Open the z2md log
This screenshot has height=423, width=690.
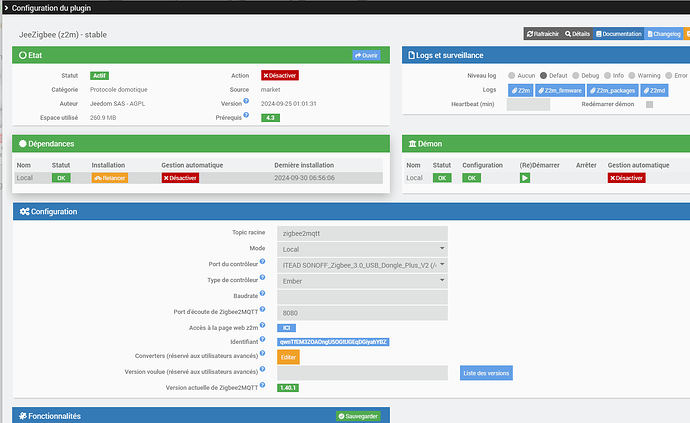pyautogui.click(x=654, y=91)
